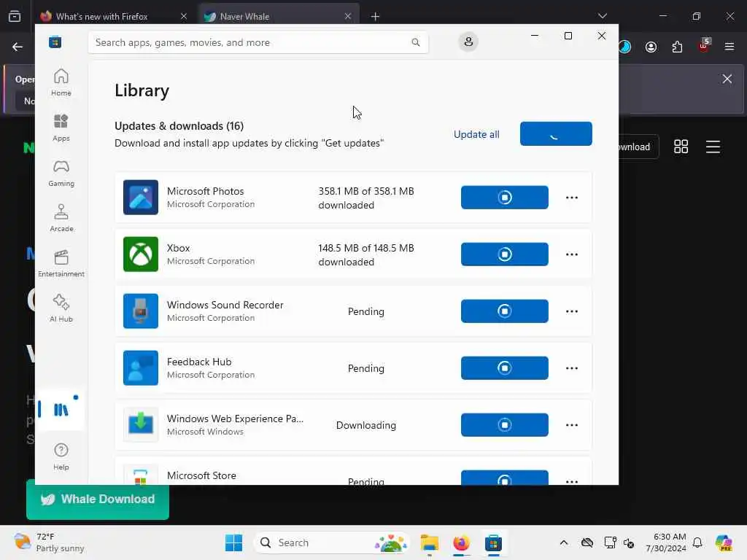The height and width of the screenshot is (560, 747).
Task: Open Help in Store sidebar
Action: (61, 456)
